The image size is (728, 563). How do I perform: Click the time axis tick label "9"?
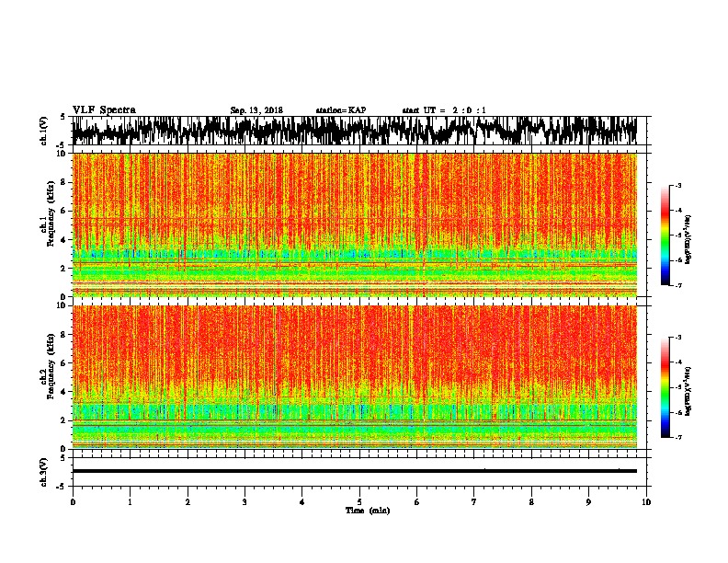coord(588,502)
